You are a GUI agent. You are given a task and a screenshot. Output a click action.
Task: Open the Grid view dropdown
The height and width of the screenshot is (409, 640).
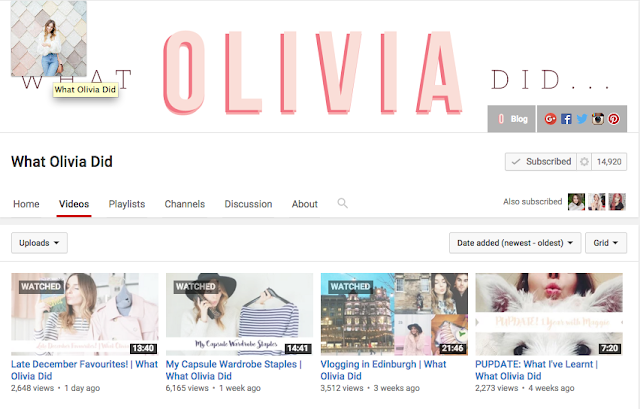pyautogui.click(x=606, y=243)
